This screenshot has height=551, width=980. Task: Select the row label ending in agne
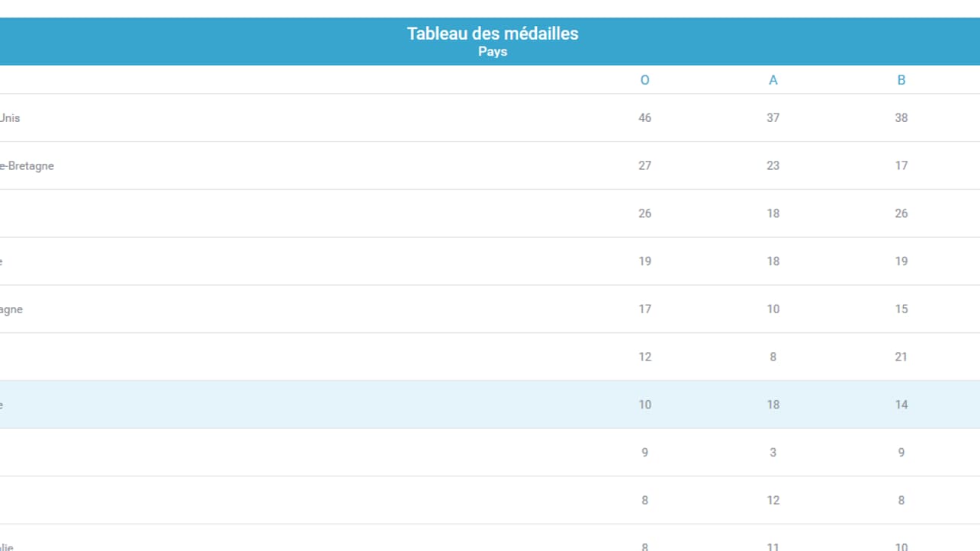11,309
